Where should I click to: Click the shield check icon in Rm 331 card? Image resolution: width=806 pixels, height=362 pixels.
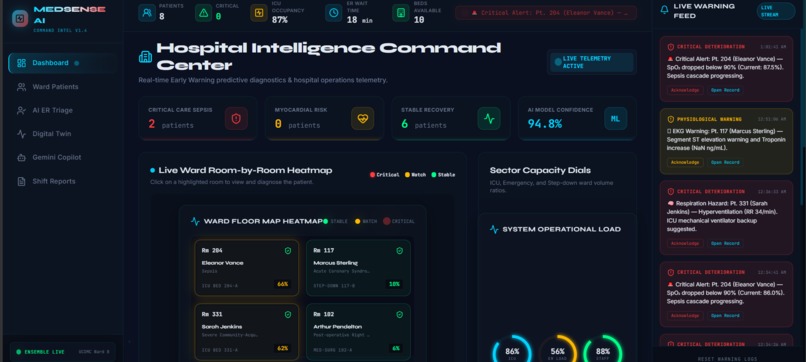288,315
